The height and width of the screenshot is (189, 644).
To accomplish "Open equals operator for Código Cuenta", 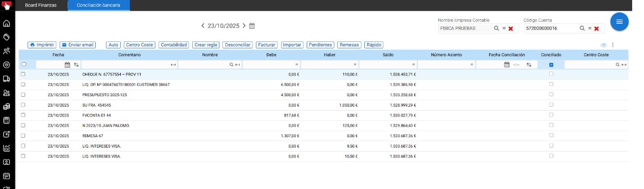I will click(589, 29).
